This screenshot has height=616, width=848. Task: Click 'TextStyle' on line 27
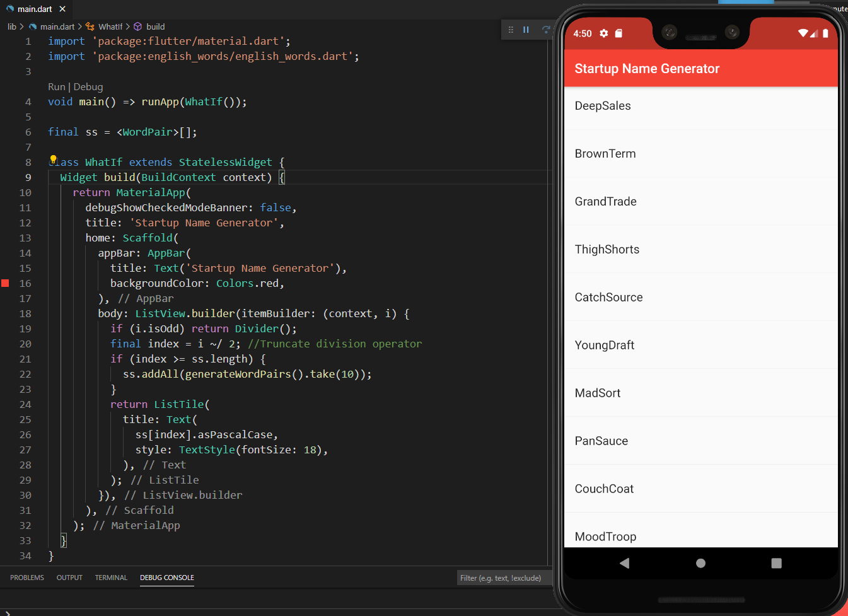tap(207, 450)
